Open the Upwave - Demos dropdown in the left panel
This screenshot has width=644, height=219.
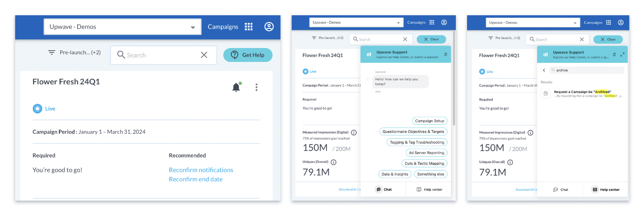(x=122, y=27)
